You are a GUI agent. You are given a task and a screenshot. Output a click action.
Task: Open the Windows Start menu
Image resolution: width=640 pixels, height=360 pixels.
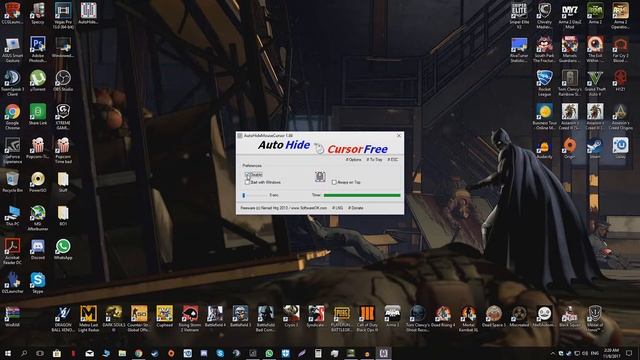[8, 353]
